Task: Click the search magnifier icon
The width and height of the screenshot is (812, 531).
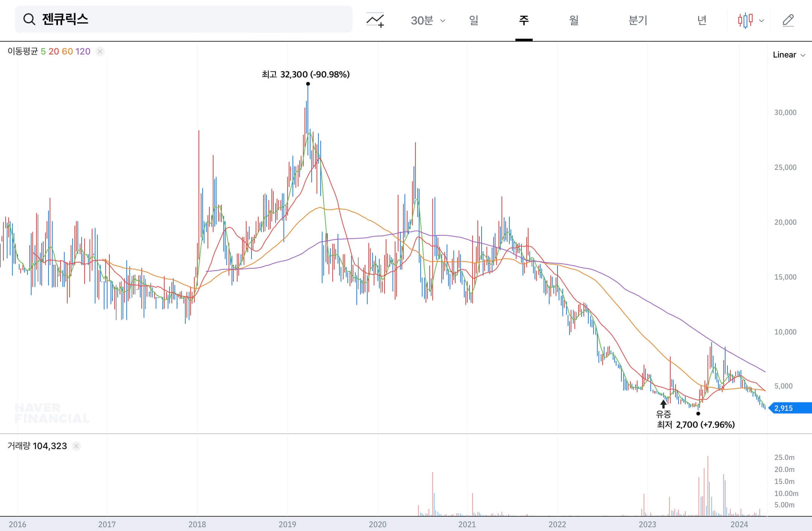Action: pyautogui.click(x=29, y=19)
